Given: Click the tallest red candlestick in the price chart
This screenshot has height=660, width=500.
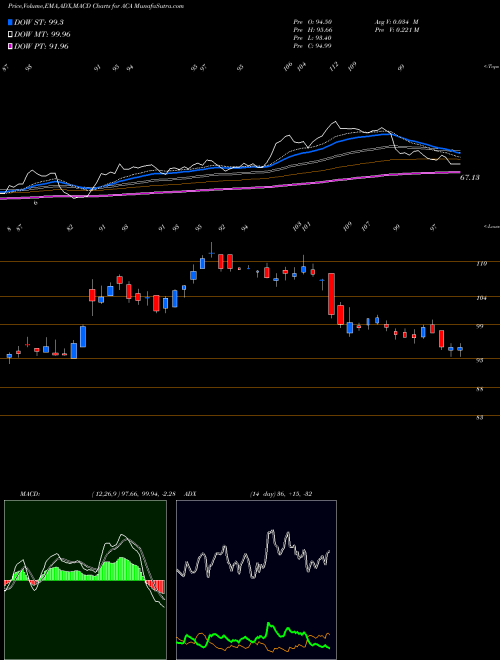Looking at the screenshot, I should pos(332,294).
